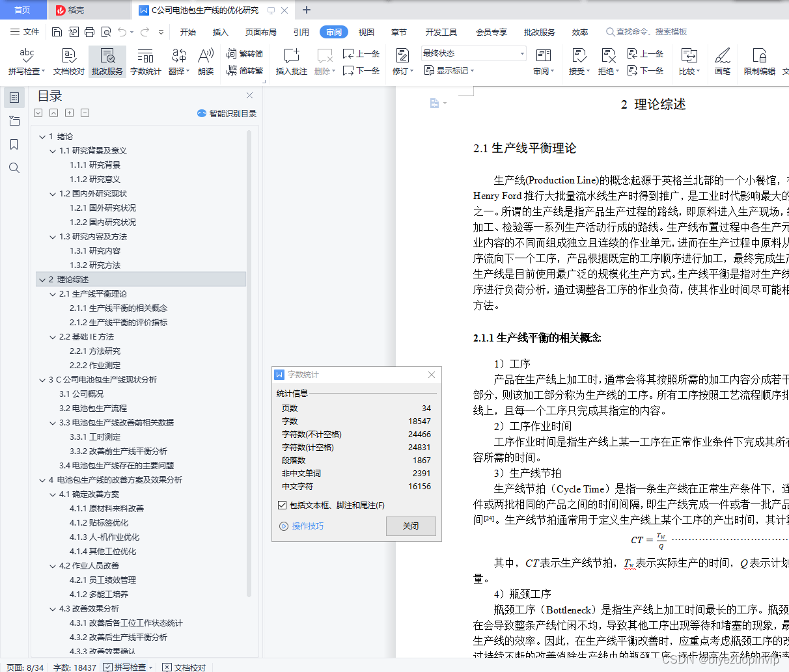Go to the 首页 home tab

click(x=23, y=10)
